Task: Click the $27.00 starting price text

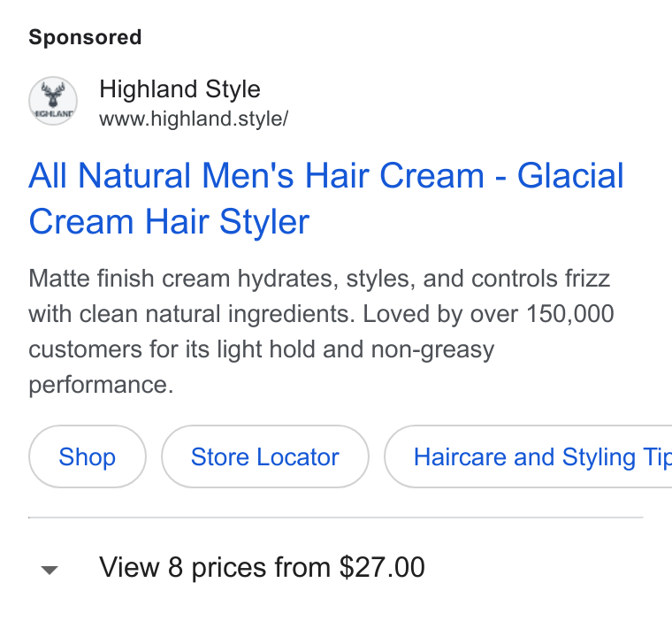Action: pos(382,567)
